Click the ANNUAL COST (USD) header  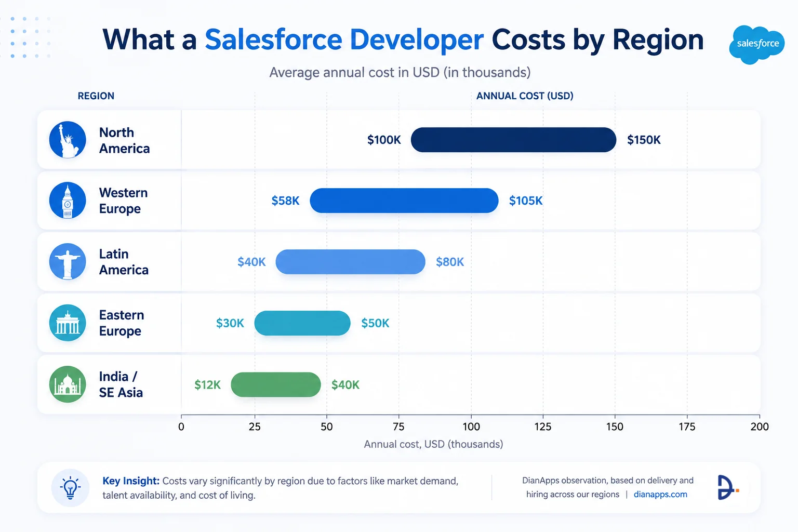coord(525,96)
